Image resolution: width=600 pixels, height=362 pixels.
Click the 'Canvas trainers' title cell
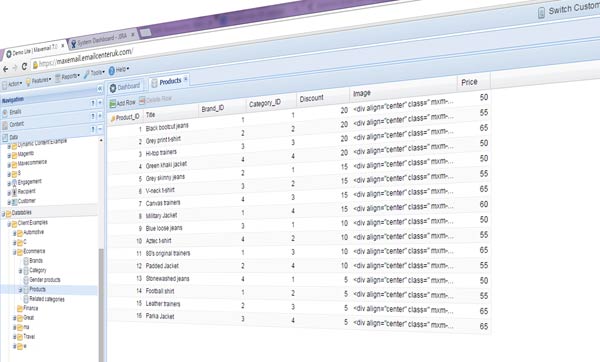[163, 203]
